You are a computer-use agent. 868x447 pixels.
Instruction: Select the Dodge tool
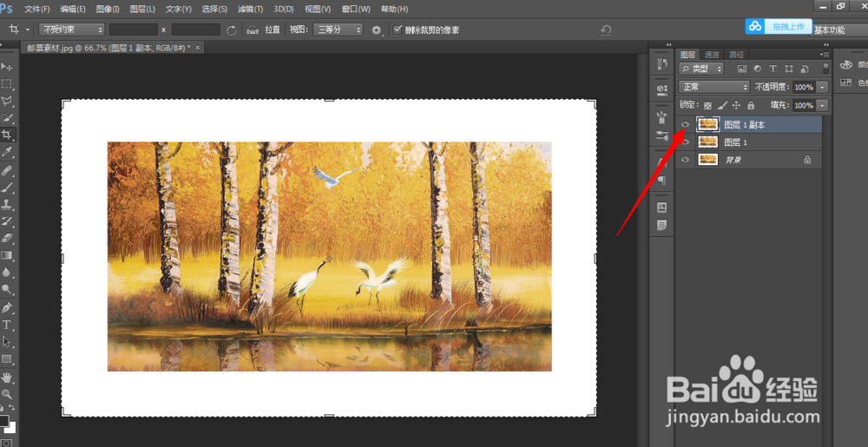pos(7,289)
